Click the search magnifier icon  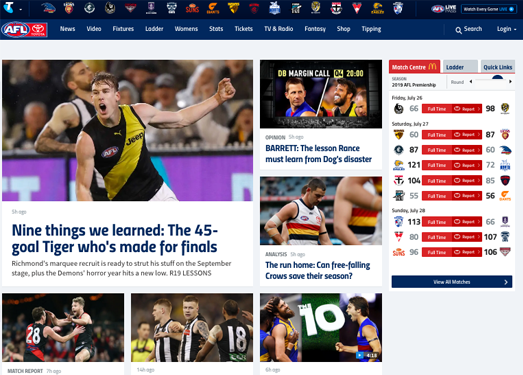tap(459, 30)
